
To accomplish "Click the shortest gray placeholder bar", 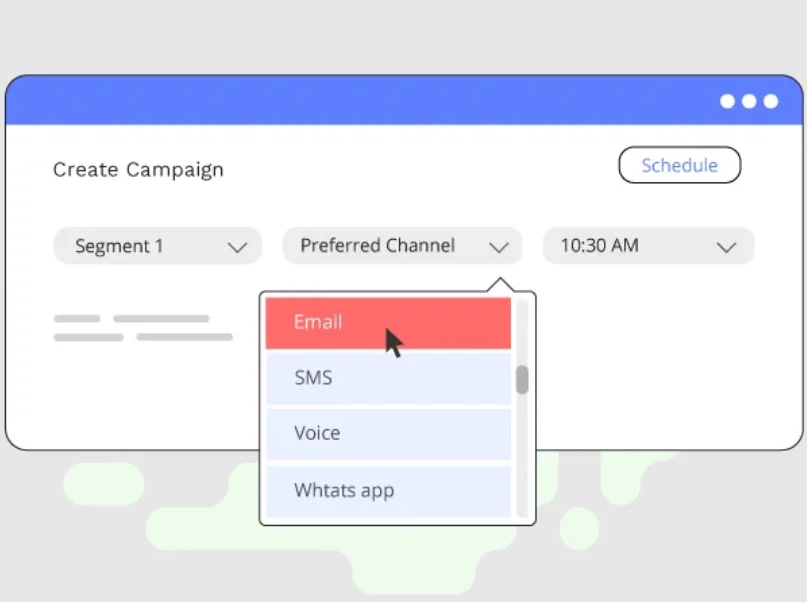I will (x=77, y=318).
